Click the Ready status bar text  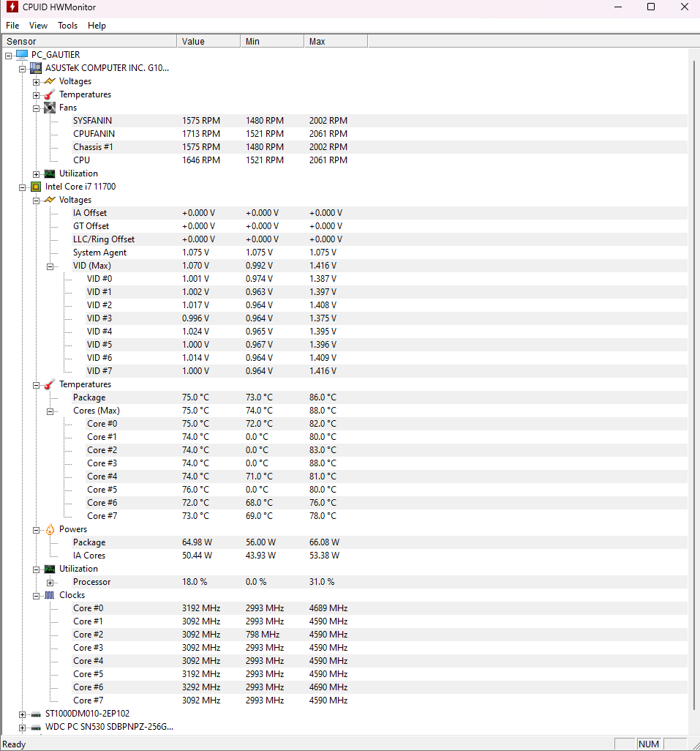pos(14,744)
